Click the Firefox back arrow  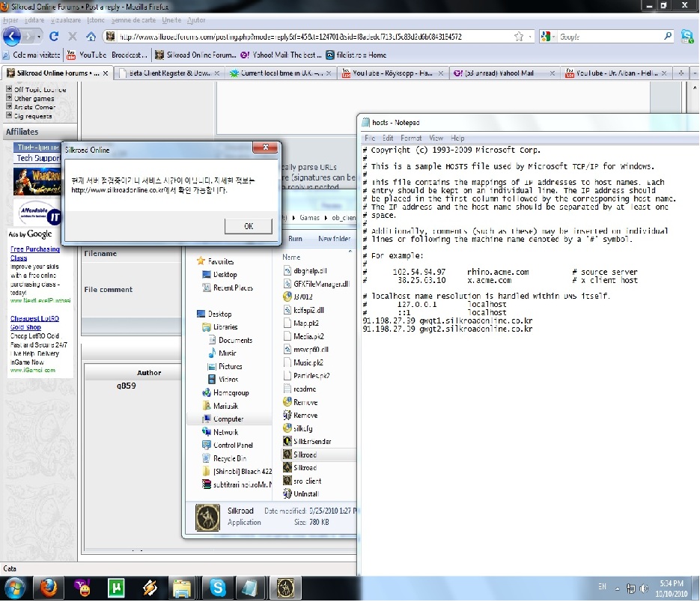pos(11,36)
